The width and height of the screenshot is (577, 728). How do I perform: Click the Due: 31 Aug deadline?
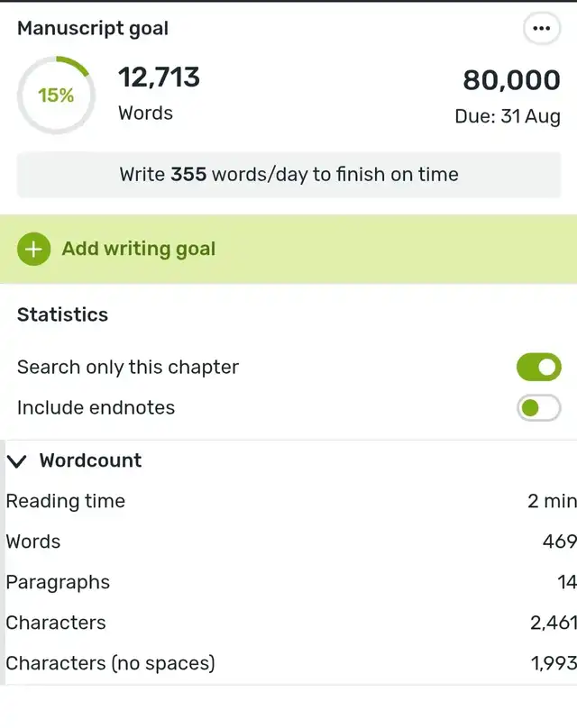[508, 117]
